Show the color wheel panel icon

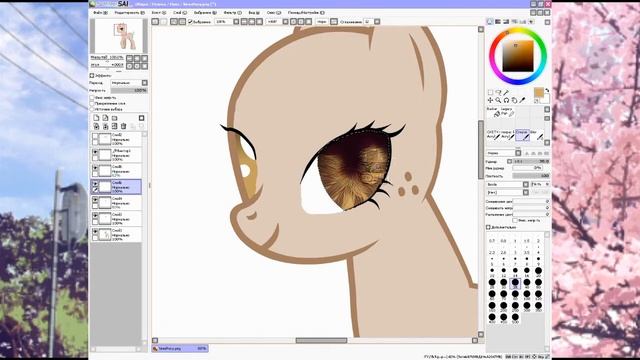[490, 22]
